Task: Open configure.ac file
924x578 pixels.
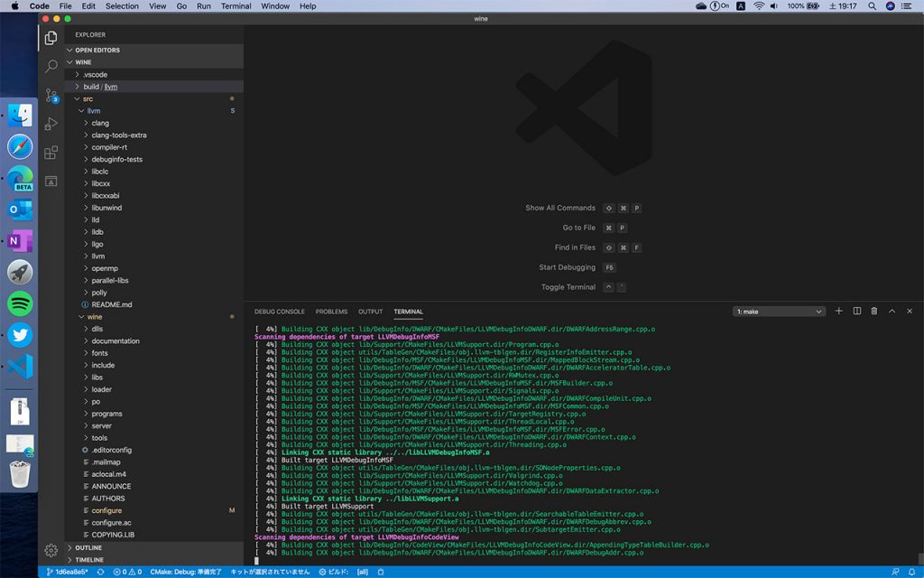Action: [153, 523]
